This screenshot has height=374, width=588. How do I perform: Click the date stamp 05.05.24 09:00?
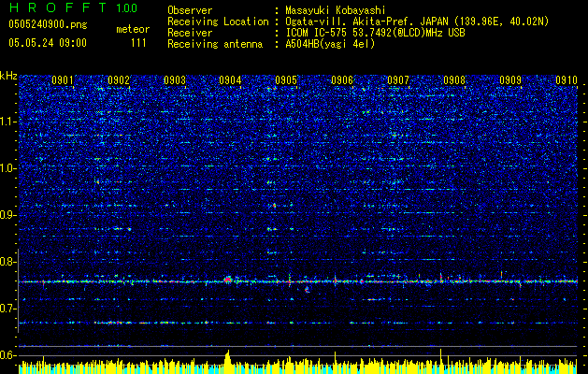[48, 43]
